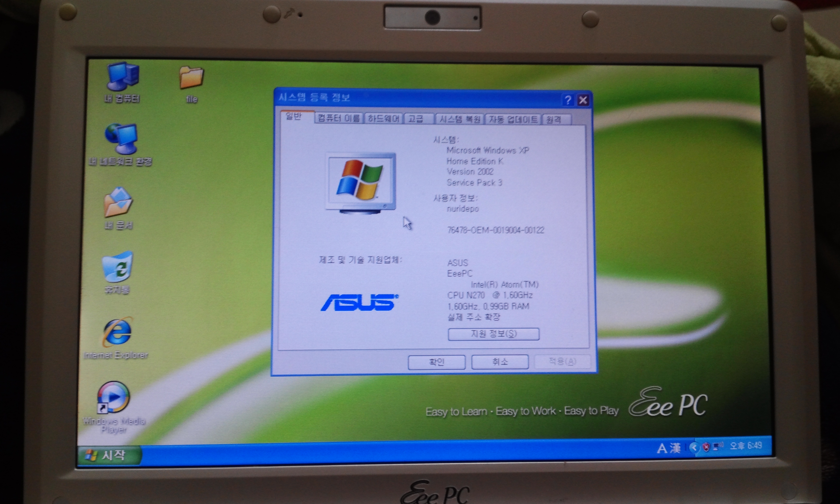Viewport: 840px width, 504px height.
Task: Open the 내 컴퓨터 desktop icon
Action: click(x=122, y=82)
